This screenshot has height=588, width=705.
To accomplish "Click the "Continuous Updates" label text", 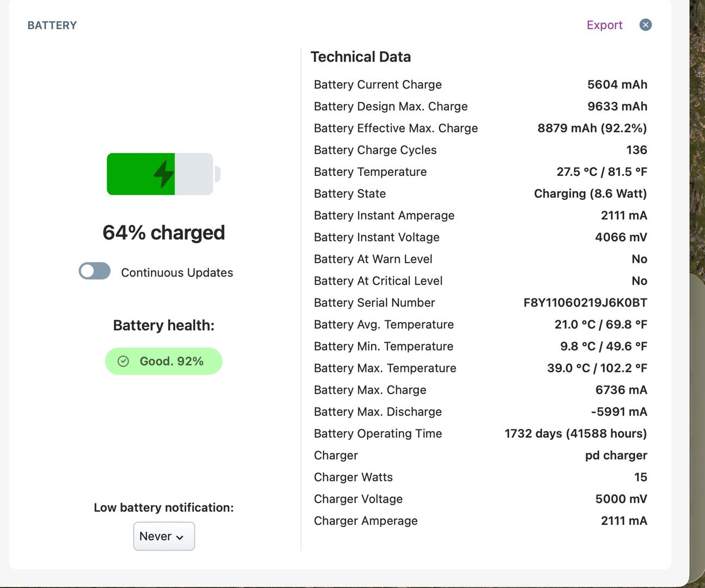I will click(177, 273).
